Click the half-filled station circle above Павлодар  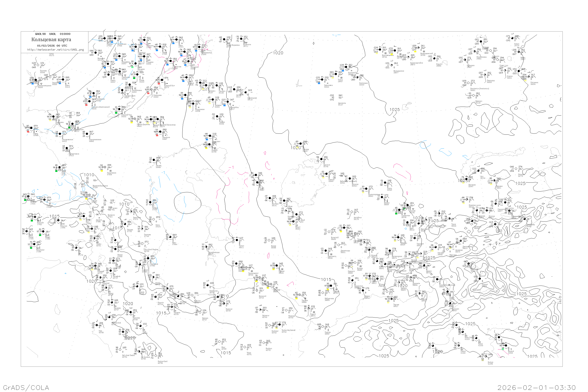pyautogui.click(x=485, y=75)
